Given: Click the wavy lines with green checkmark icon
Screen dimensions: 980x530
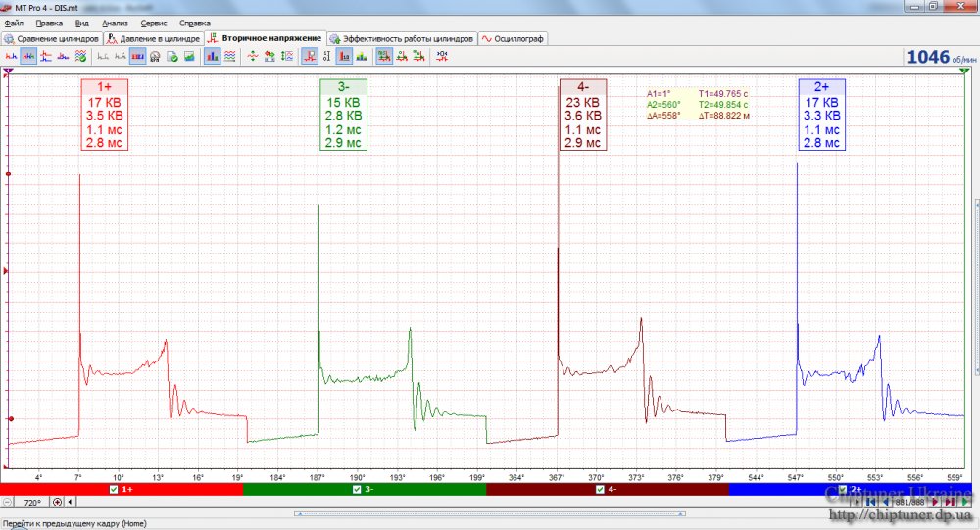Looking at the screenshot, I should coord(80,56).
